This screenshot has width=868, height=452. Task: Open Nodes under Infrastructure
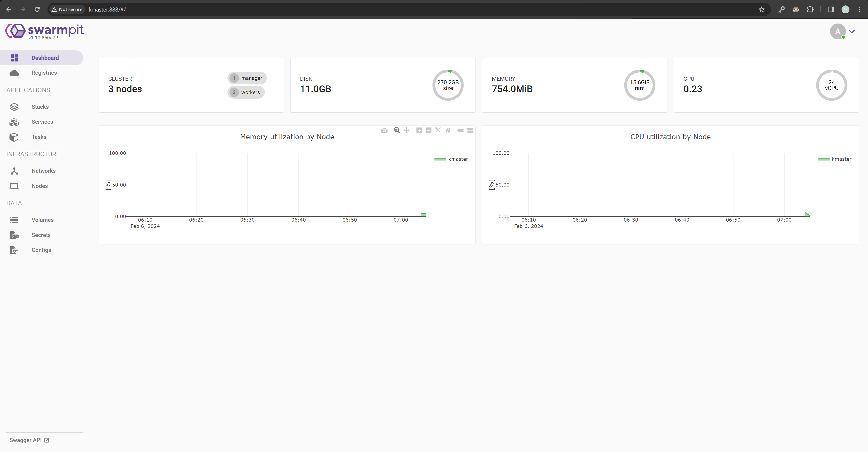[x=39, y=186]
